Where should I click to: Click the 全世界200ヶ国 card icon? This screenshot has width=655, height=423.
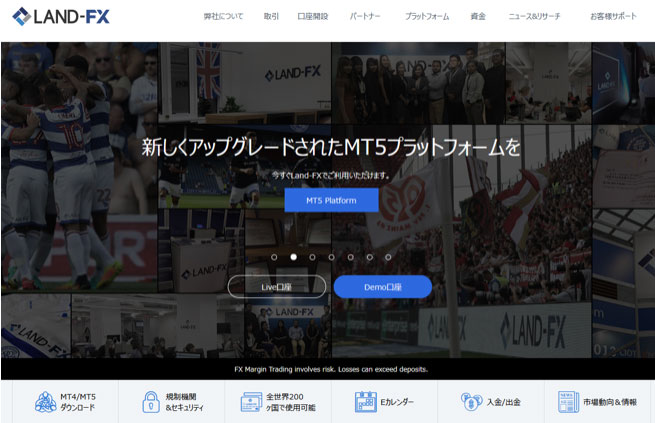251,402
